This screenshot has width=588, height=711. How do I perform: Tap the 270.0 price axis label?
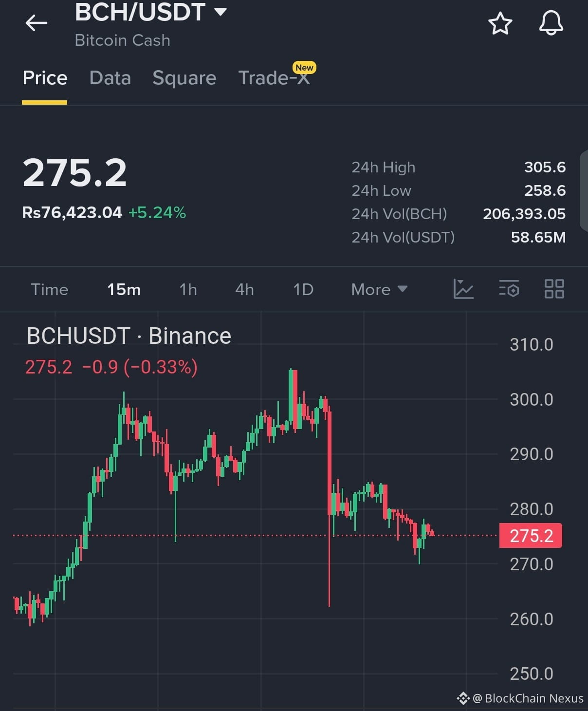pos(531,564)
